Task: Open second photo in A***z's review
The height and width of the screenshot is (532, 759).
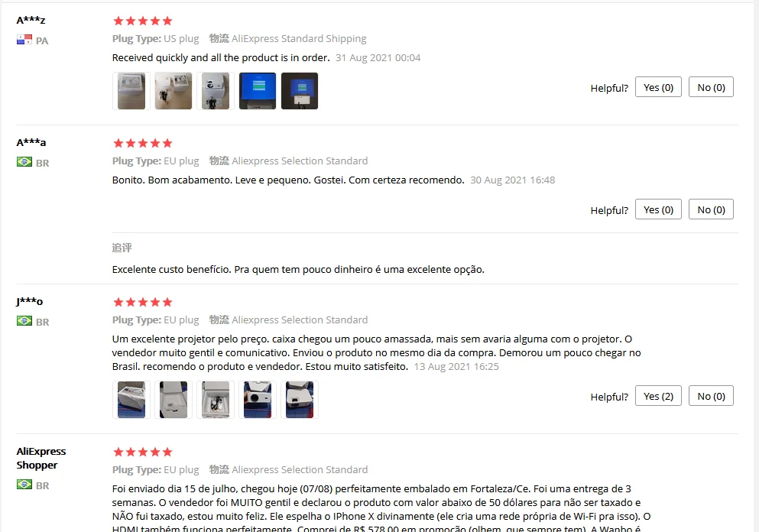Action: (174, 91)
